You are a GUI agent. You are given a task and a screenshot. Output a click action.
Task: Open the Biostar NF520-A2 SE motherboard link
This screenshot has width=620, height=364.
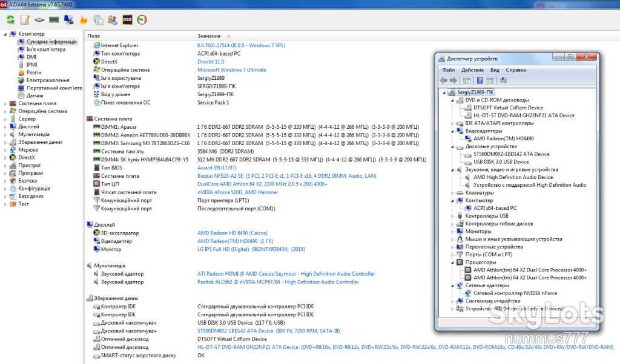[x=286, y=176]
